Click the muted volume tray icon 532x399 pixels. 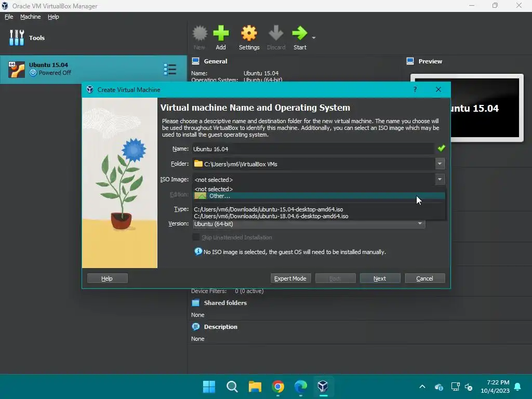[469, 387]
